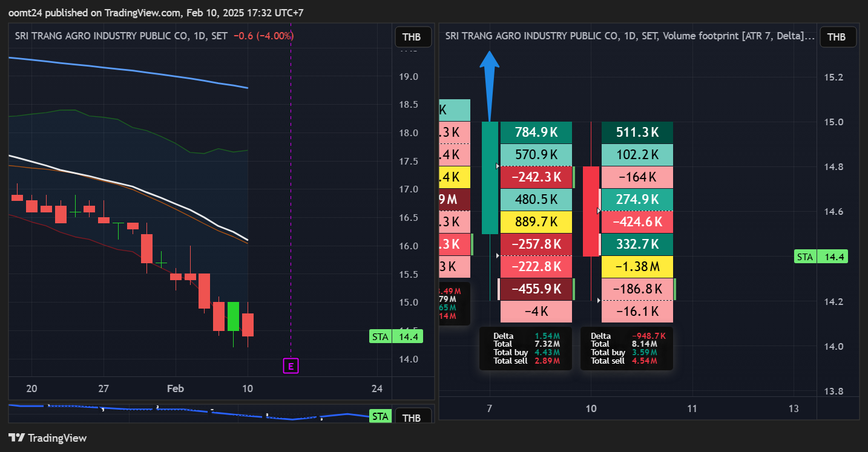The image size is (868, 452).
Task: Select the 332.7 K footprint cell
Action: (x=637, y=244)
